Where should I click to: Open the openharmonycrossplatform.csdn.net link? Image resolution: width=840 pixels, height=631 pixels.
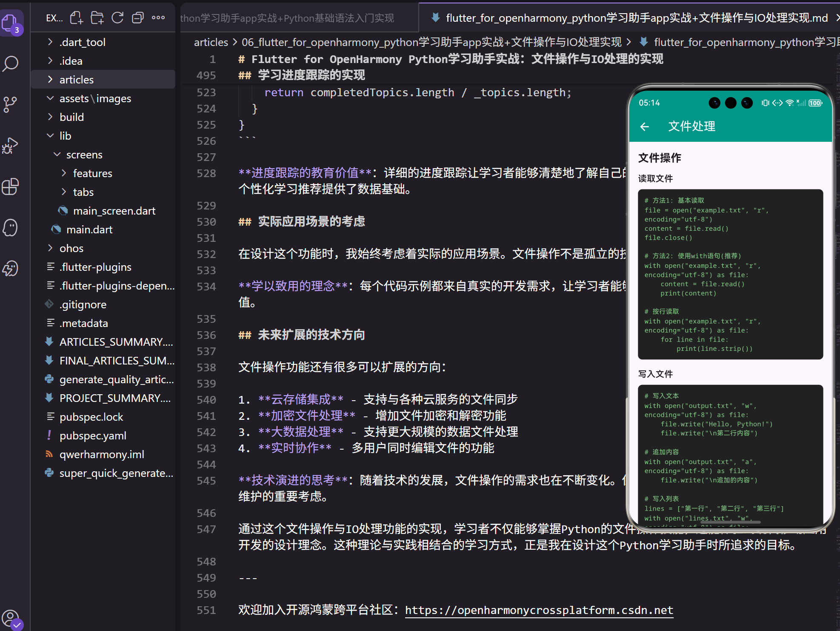point(539,610)
